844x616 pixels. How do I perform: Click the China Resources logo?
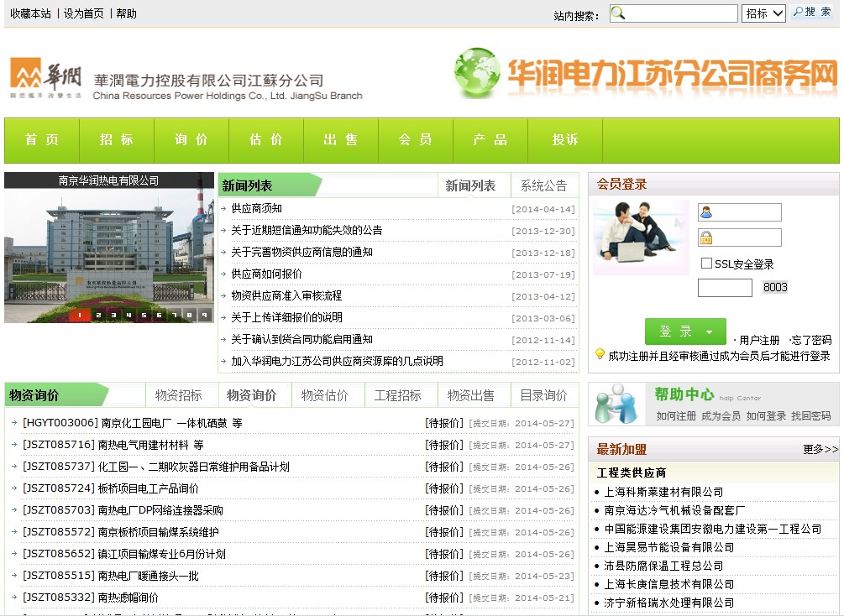tap(45, 78)
